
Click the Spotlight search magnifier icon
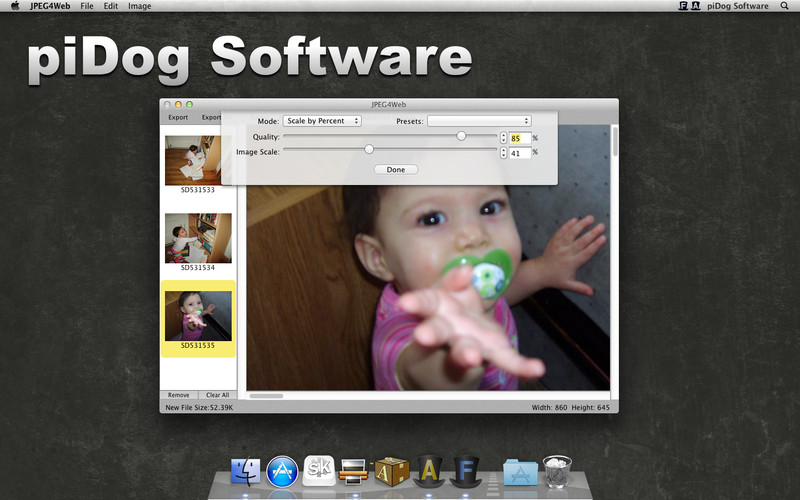pos(784,6)
